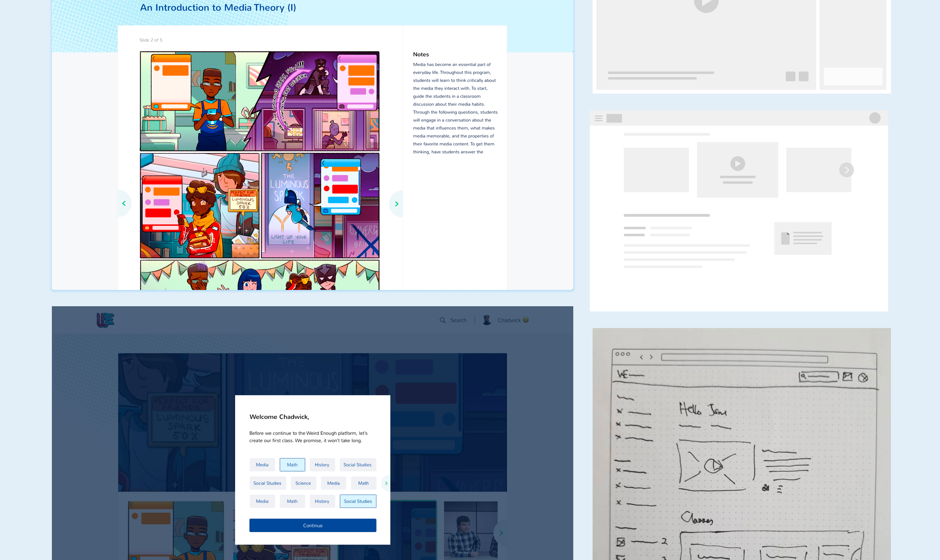Click the sketched browser back arrow
The height and width of the screenshot is (560, 940).
click(641, 357)
